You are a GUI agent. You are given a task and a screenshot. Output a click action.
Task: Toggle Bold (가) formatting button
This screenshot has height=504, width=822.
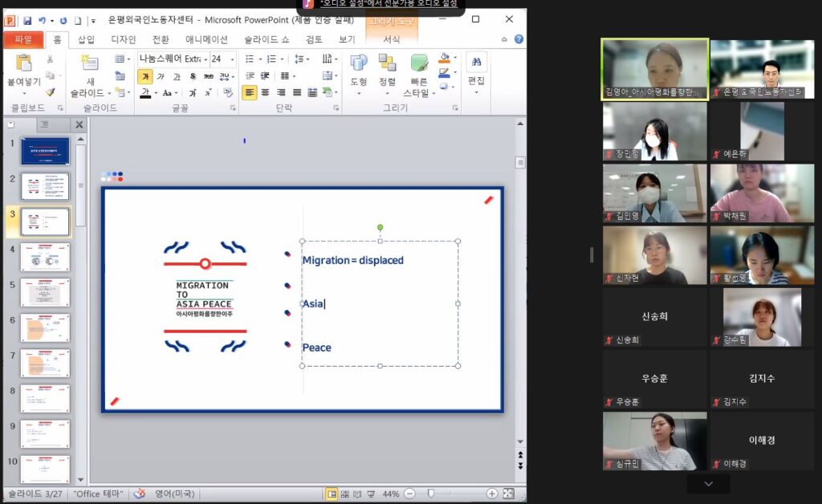(145, 76)
